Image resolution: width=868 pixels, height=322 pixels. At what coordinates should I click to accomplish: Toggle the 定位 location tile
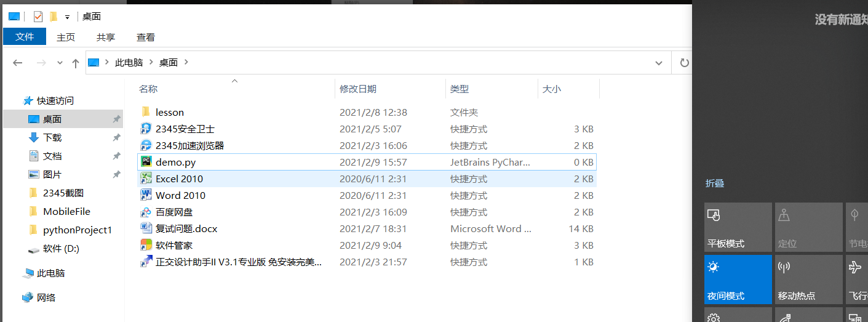click(809, 227)
